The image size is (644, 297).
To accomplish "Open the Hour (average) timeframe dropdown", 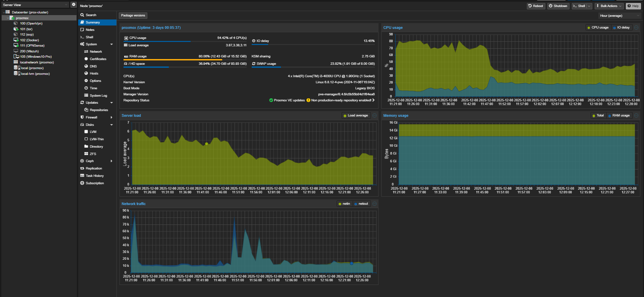I will click(619, 16).
